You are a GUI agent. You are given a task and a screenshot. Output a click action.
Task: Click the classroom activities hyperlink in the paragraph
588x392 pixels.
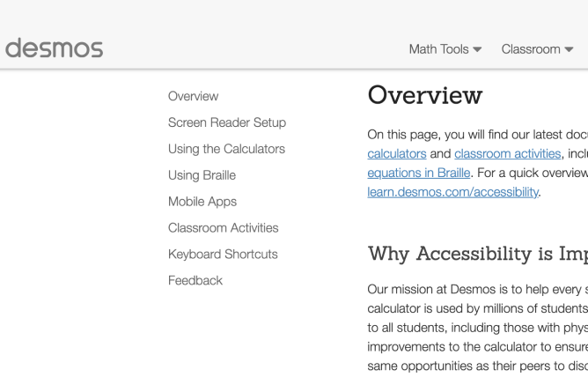coord(507,154)
